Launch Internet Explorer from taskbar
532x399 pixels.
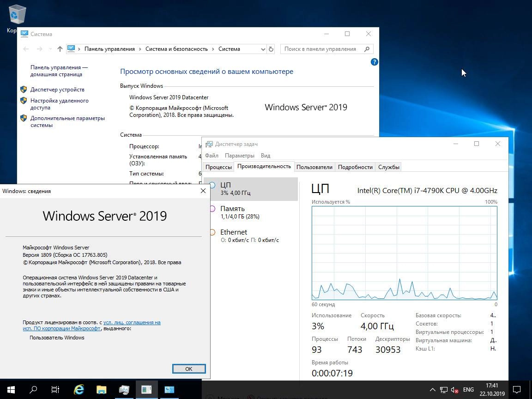tap(79, 389)
